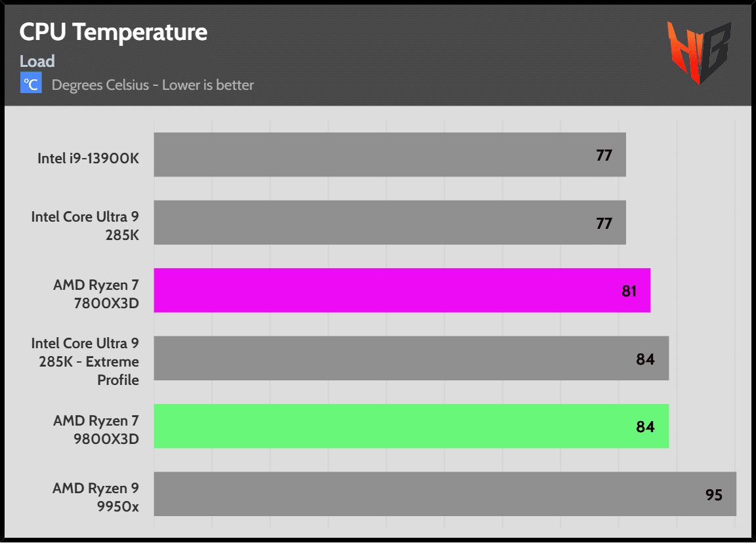Click the Load subtitle text
The height and width of the screenshot is (543, 756).
[37, 61]
